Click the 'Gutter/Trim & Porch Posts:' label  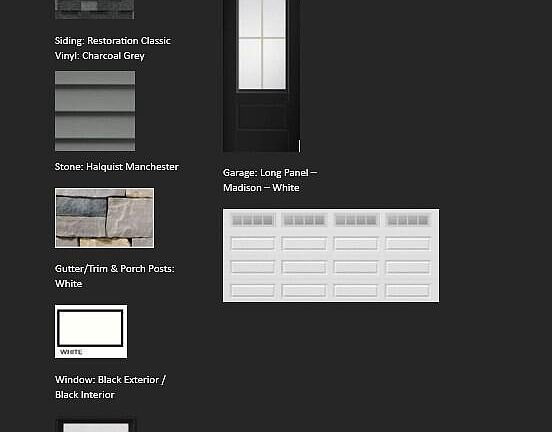pyautogui.click(x=115, y=269)
